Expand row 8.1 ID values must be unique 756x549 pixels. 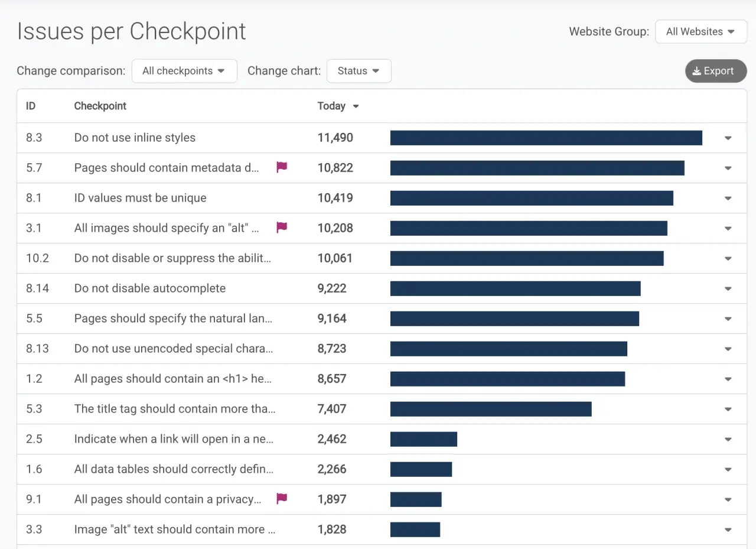(x=728, y=198)
